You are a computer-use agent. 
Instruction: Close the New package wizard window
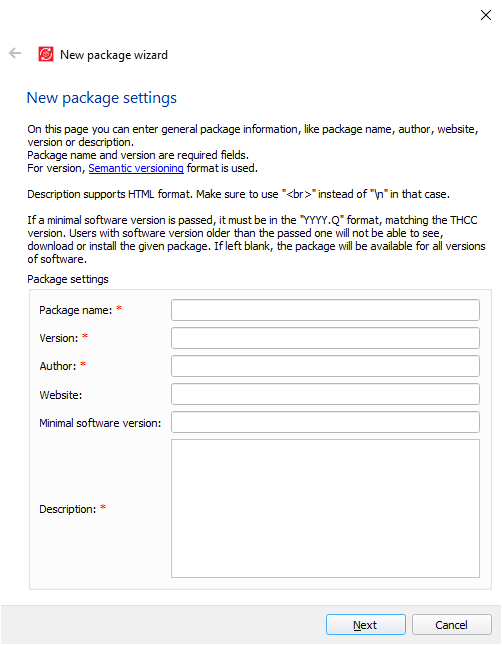pos(486,15)
